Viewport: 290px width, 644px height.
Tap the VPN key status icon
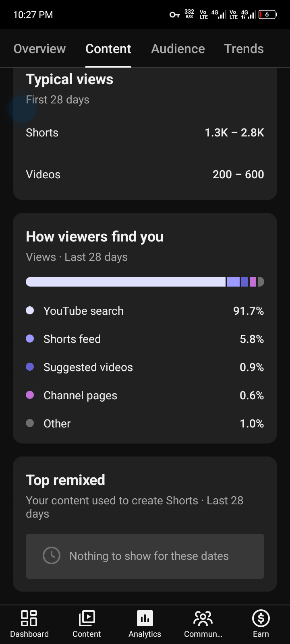coord(174,15)
